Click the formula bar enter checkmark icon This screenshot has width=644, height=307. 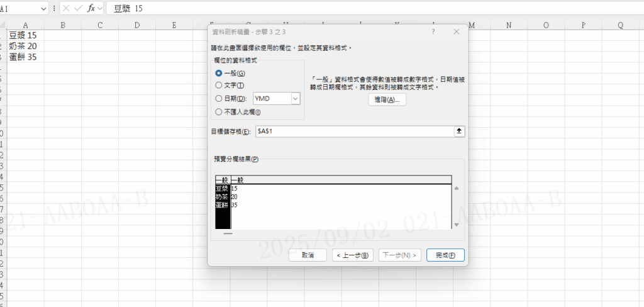pyautogui.click(x=78, y=8)
